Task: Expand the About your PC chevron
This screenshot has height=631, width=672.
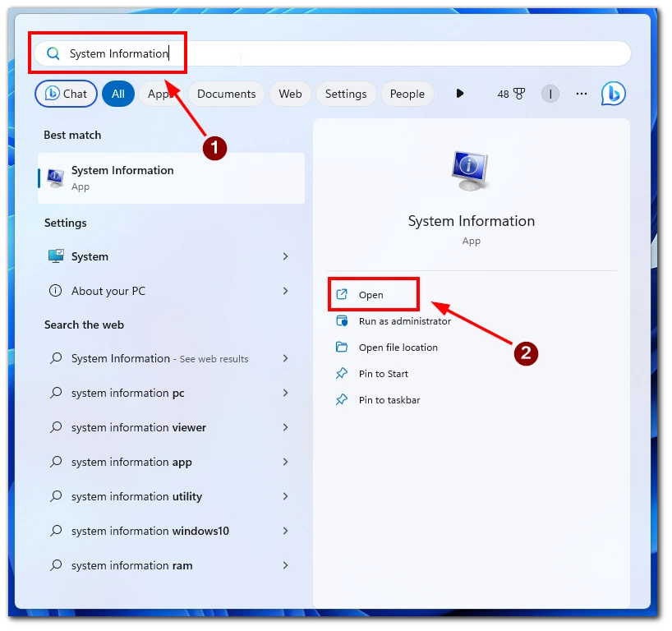Action: (x=285, y=291)
